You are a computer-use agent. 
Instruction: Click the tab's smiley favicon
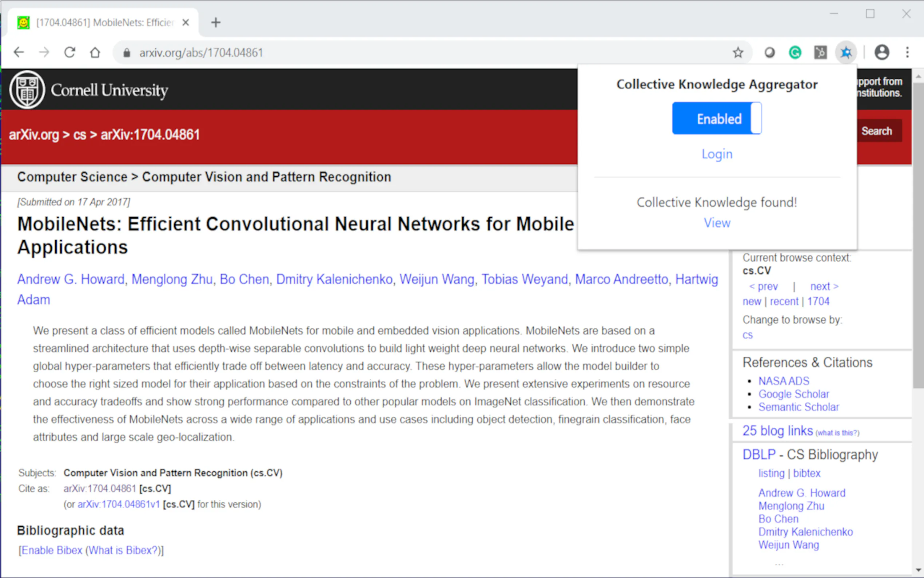23,23
